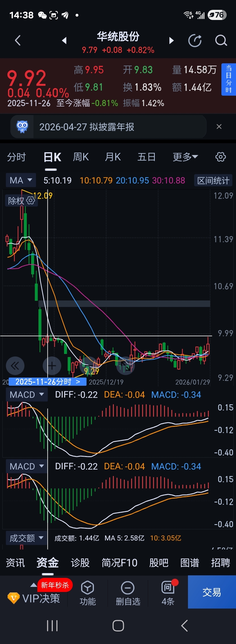Tap the WeChat status bar icon
The image size is (236, 644).
click(x=42, y=15)
